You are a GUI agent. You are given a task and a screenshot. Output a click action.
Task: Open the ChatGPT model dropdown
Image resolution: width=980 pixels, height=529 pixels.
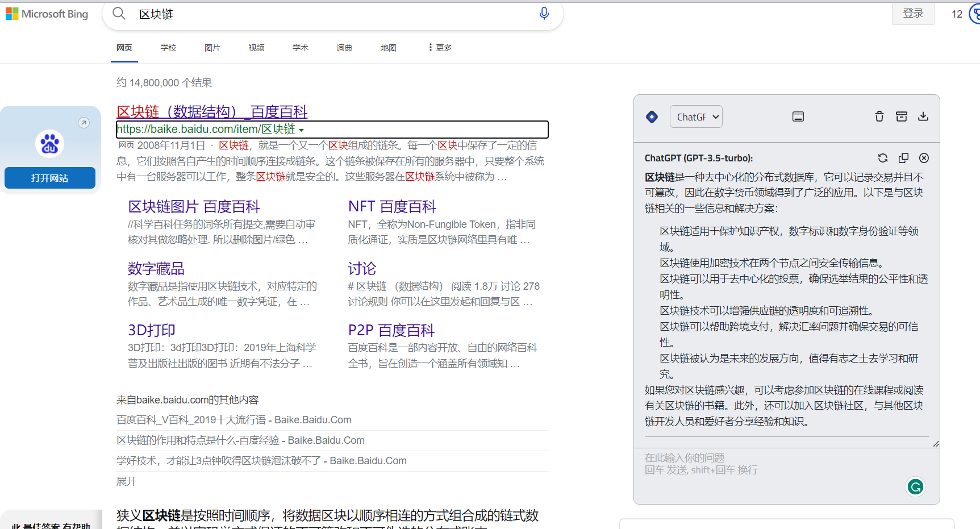tap(697, 116)
